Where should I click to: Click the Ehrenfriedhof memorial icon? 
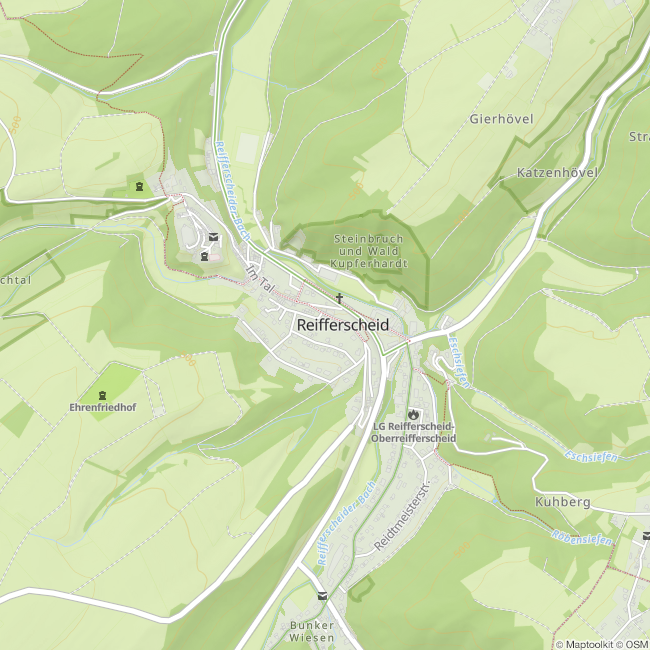102,395
